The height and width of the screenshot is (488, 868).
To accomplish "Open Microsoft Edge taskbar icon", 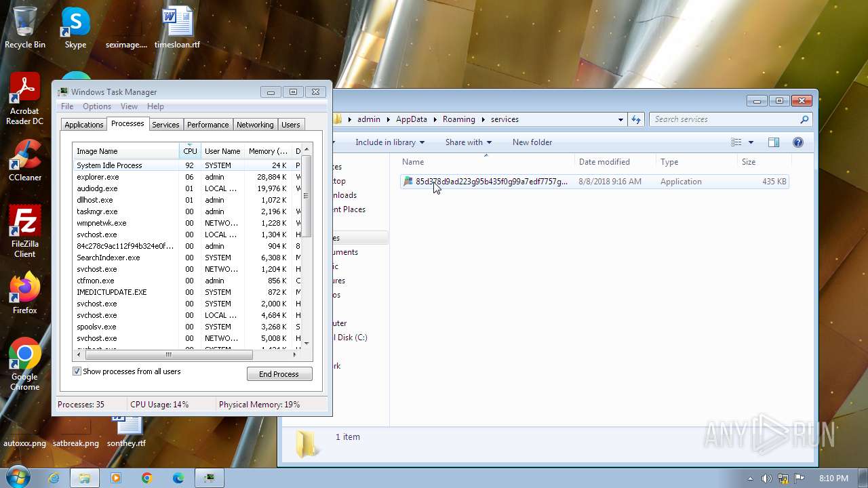I will point(178,478).
